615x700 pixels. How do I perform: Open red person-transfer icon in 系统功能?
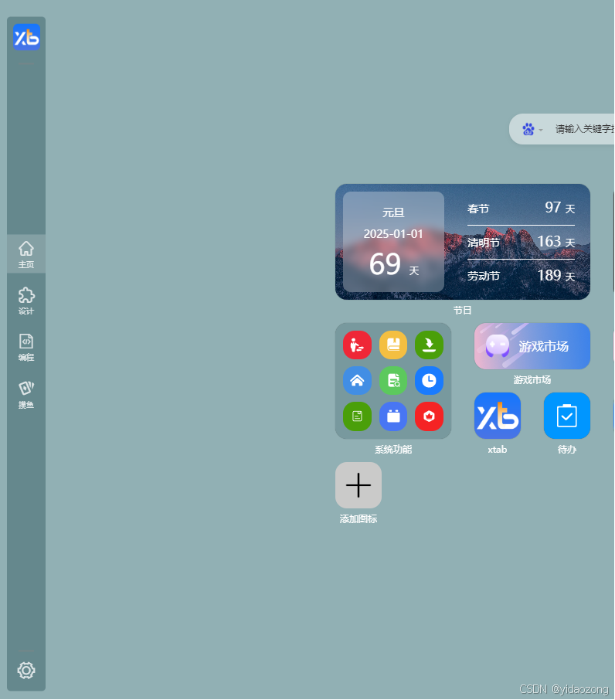tap(357, 345)
